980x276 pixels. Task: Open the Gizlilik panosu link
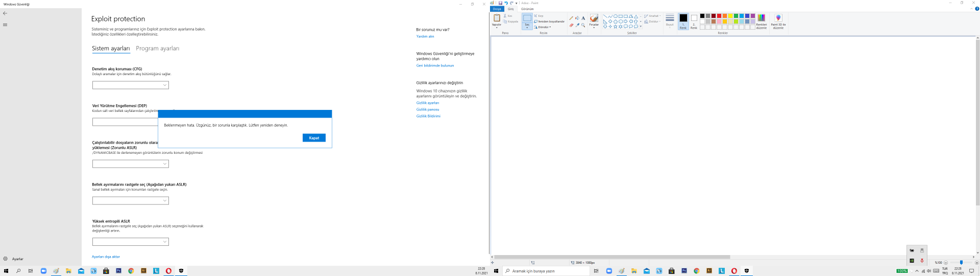coord(428,109)
